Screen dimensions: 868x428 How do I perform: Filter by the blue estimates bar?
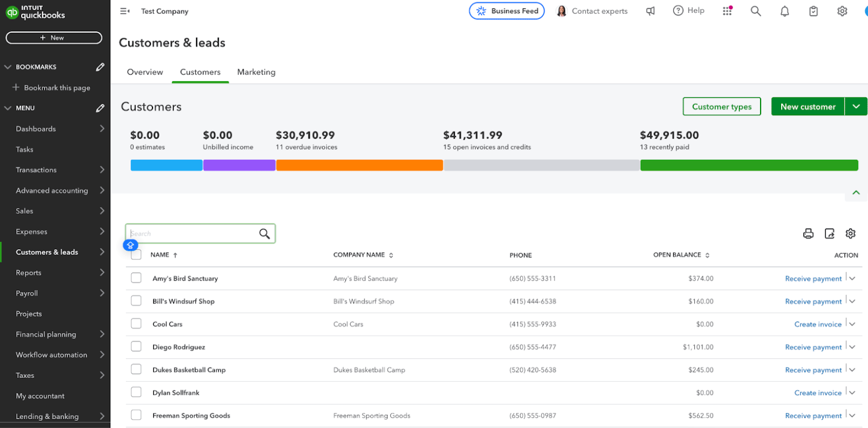[166, 165]
